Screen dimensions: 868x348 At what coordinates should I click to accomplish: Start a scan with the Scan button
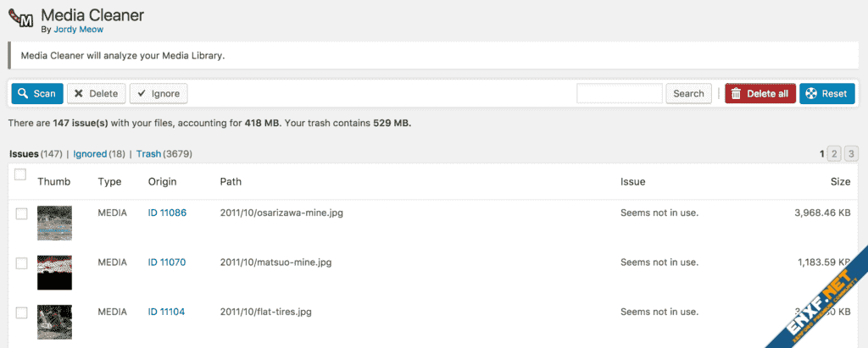[x=36, y=93]
